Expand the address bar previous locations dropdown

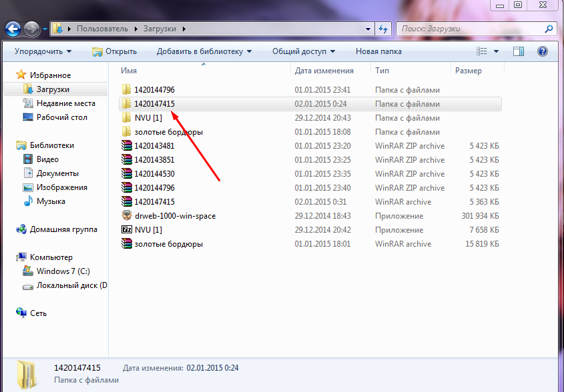click(x=368, y=29)
